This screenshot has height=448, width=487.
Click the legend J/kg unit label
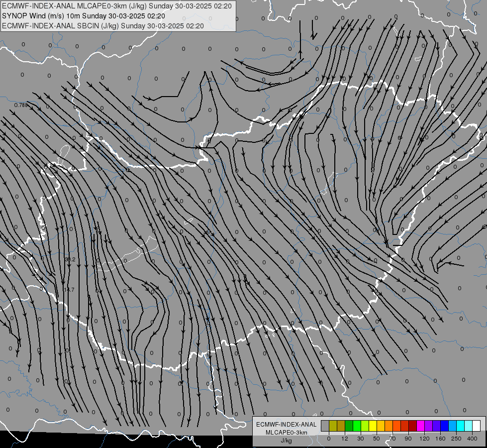pos(286,441)
